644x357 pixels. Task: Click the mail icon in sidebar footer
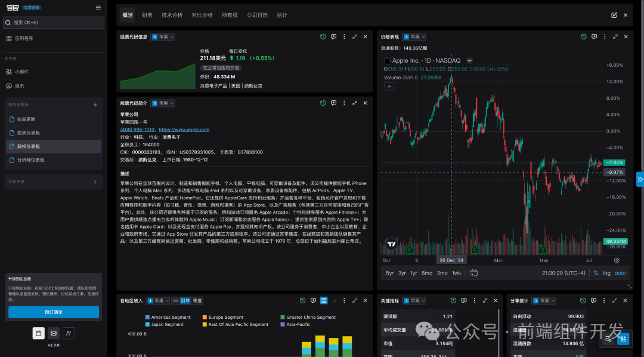click(54, 333)
